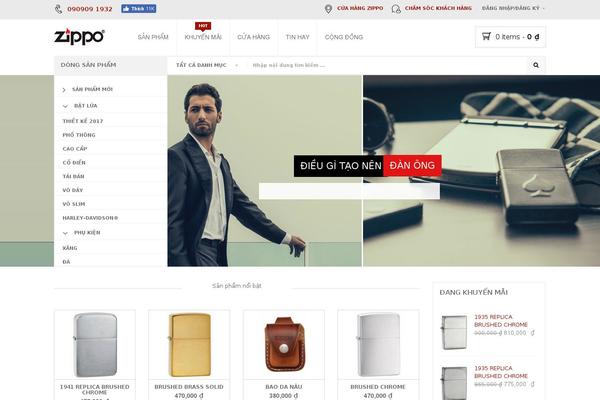Click the phone icon beside 090909 1932
This screenshot has height=400, width=600.
[x=59, y=9]
